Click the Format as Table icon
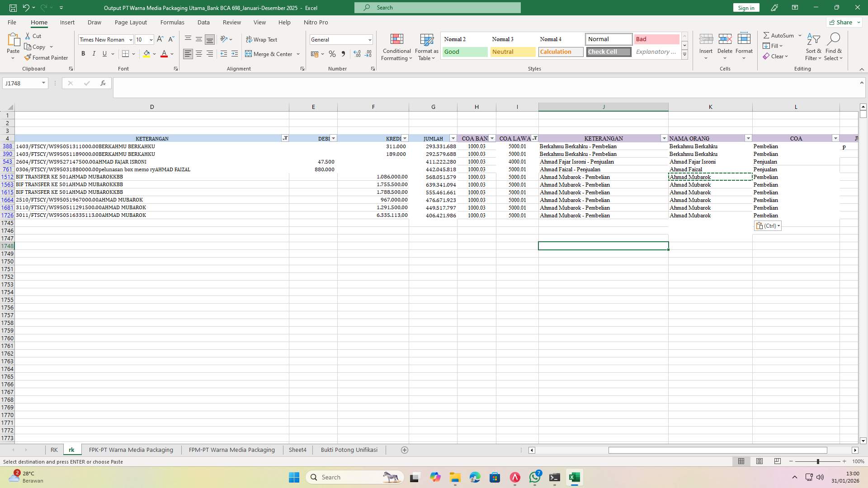 [x=426, y=47]
